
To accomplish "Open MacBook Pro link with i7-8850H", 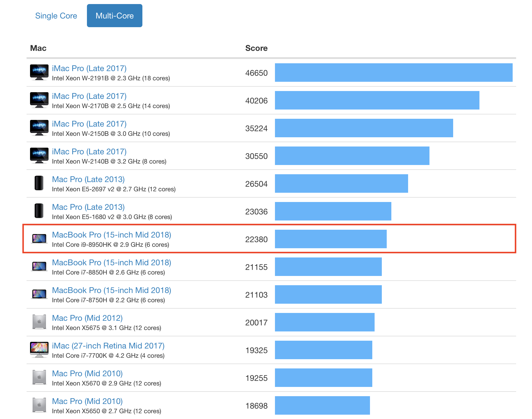I will pyautogui.click(x=111, y=262).
